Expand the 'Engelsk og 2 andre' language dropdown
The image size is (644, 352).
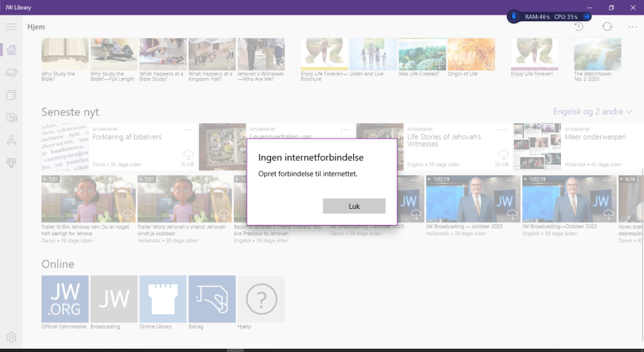(592, 112)
